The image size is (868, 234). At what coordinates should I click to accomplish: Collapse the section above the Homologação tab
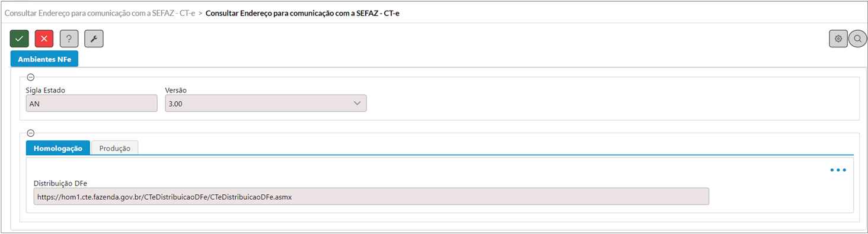click(x=31, y=133)
